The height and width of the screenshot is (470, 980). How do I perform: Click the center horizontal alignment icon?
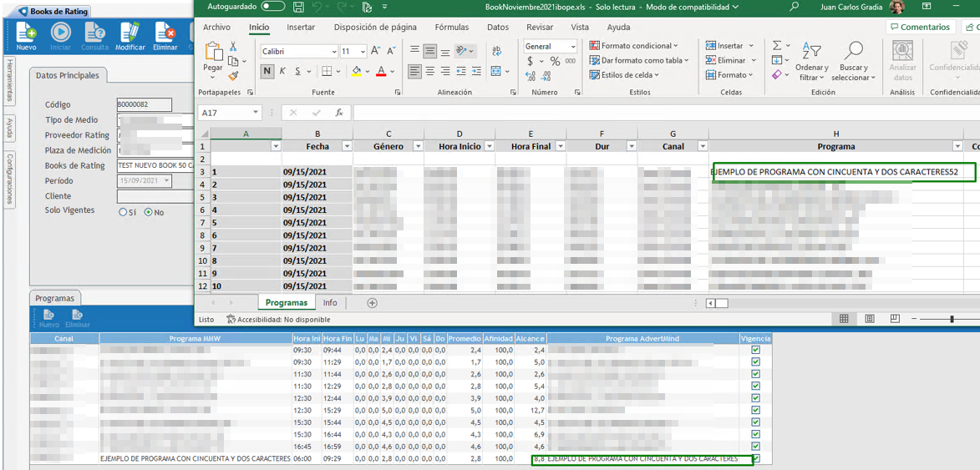[x=429, y=71]
